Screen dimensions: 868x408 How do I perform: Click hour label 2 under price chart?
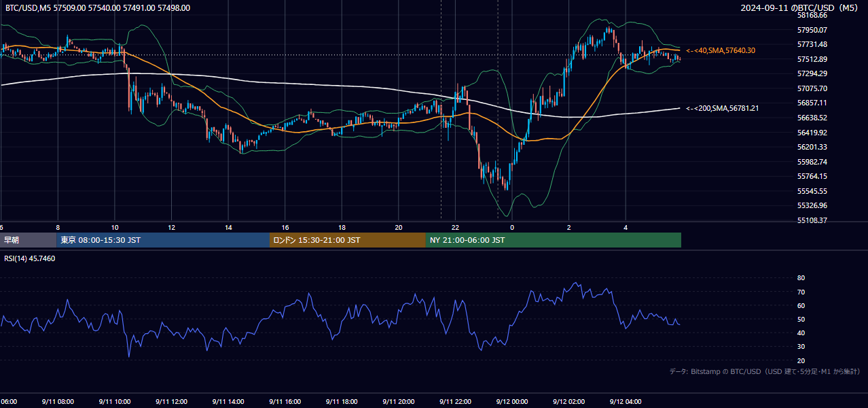click(569, 228)
